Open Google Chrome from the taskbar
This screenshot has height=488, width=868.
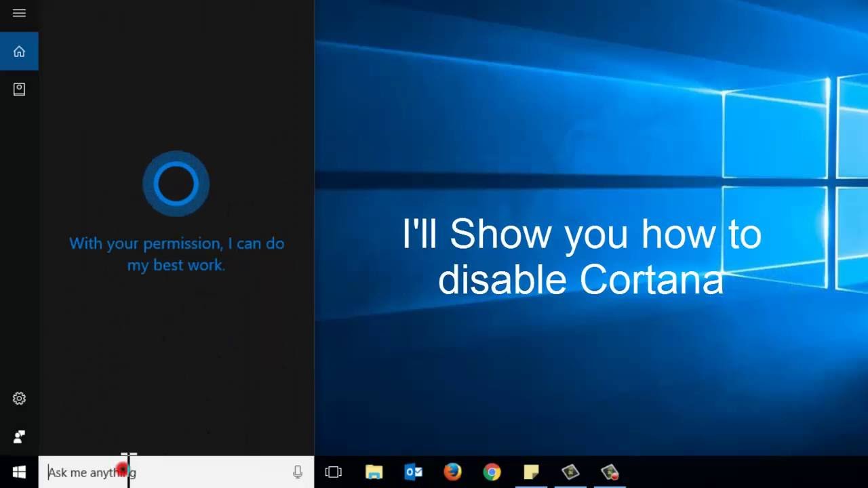click(492, 472)
